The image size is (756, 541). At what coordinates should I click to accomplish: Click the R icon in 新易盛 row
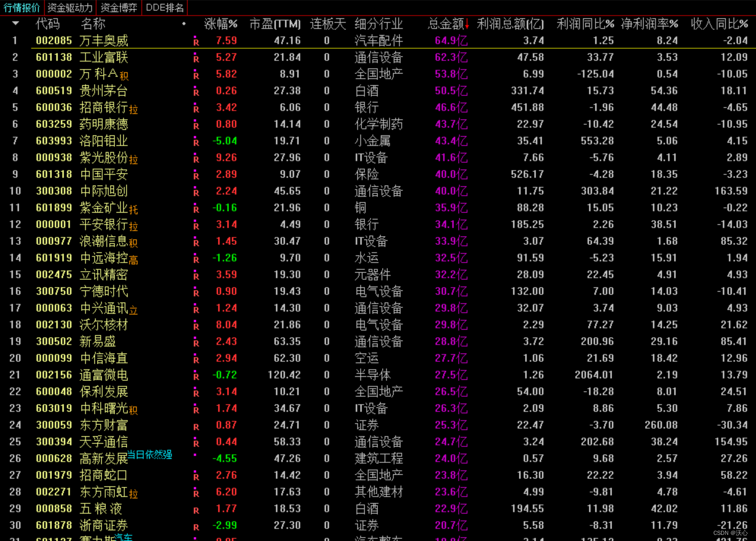point(196,343)
